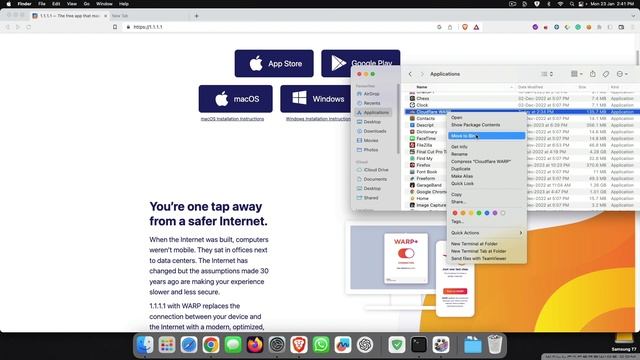Expand Quick Actions submenu
Screen dimensions: 640x360
487,233
